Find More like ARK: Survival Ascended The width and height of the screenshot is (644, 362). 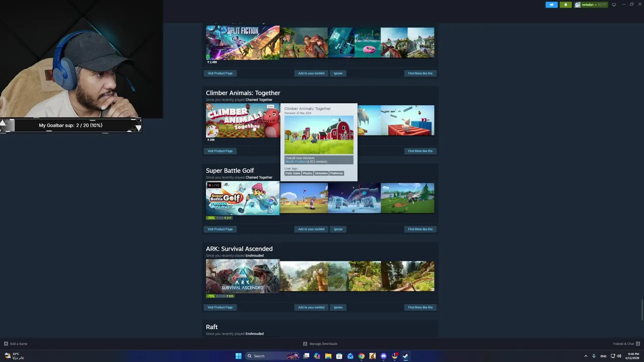point(420,307)
